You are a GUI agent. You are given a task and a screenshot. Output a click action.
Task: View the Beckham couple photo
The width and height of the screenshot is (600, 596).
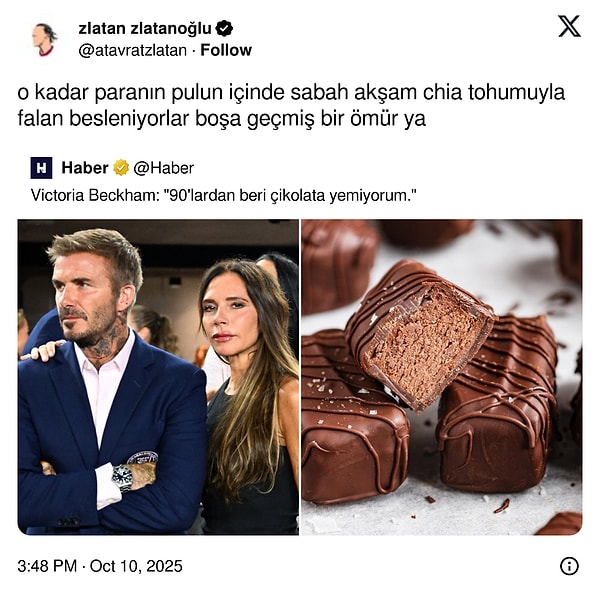click(x=158, y=377)
